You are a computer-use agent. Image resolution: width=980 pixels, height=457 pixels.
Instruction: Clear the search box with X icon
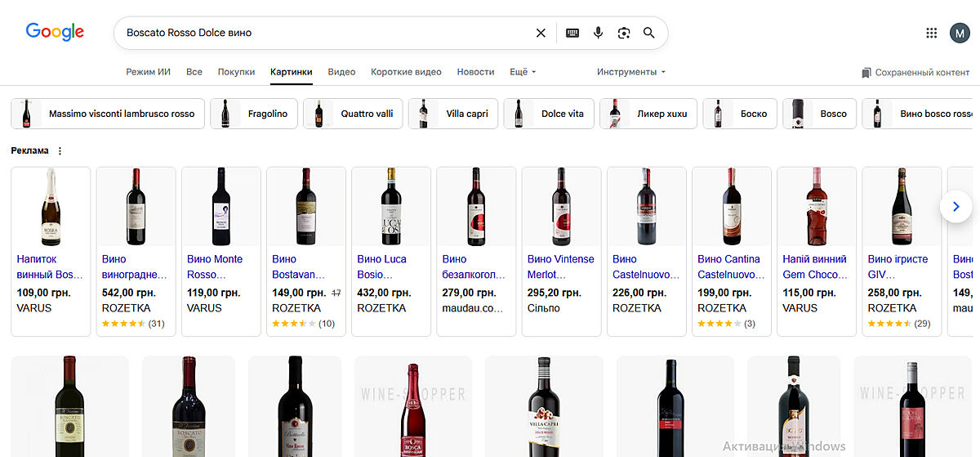coord(541,33)
